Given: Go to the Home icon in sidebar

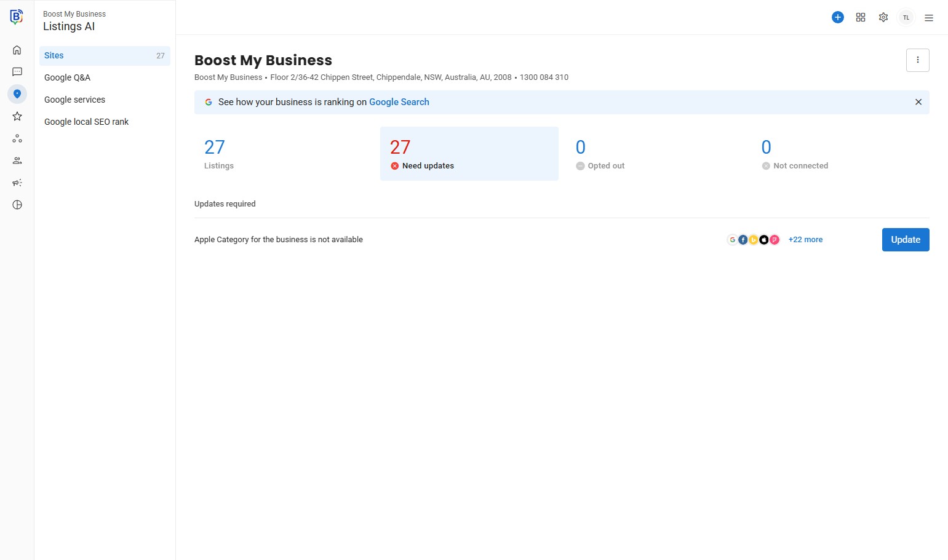Looking at the screenshot, I should [17, 50].
